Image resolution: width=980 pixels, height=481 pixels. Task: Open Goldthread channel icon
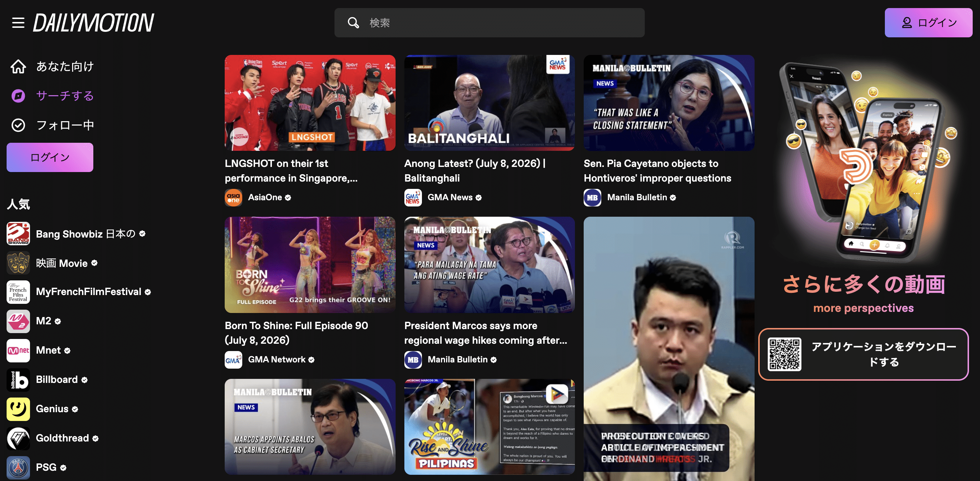pos(18,439)
